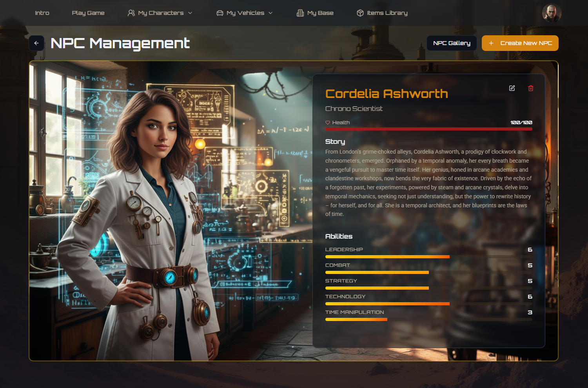Click the edit pencil icon for Cordelia Ashworth
Screen dimensions: 588x388
(x=512, y=88)
